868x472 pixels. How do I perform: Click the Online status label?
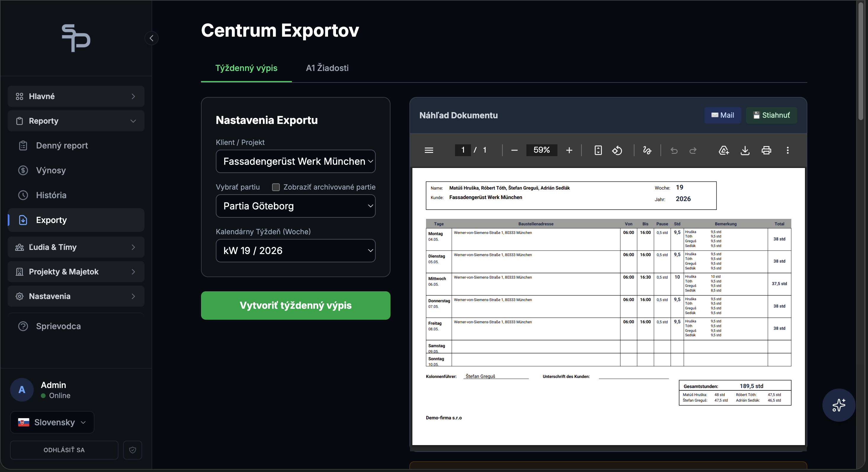60,396
